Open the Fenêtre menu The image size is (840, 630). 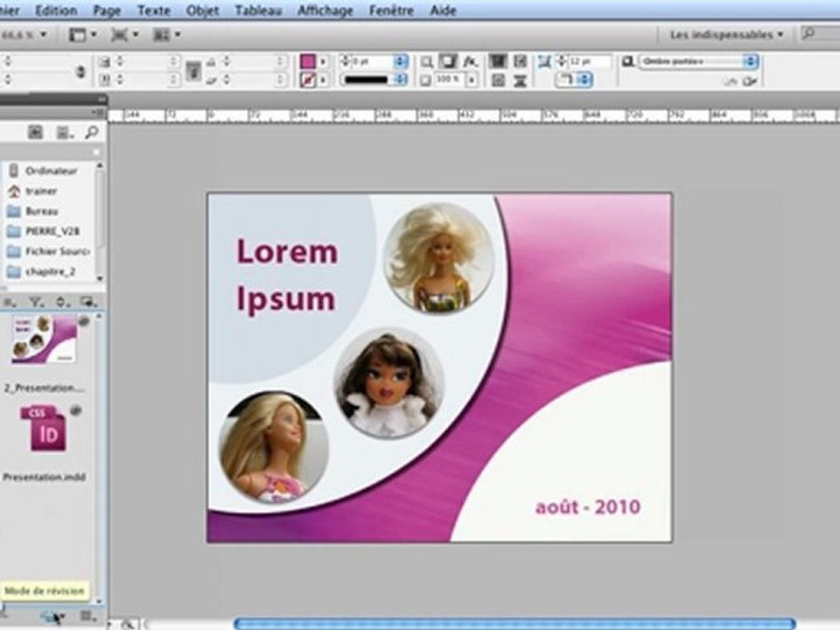tap(391, 10)
